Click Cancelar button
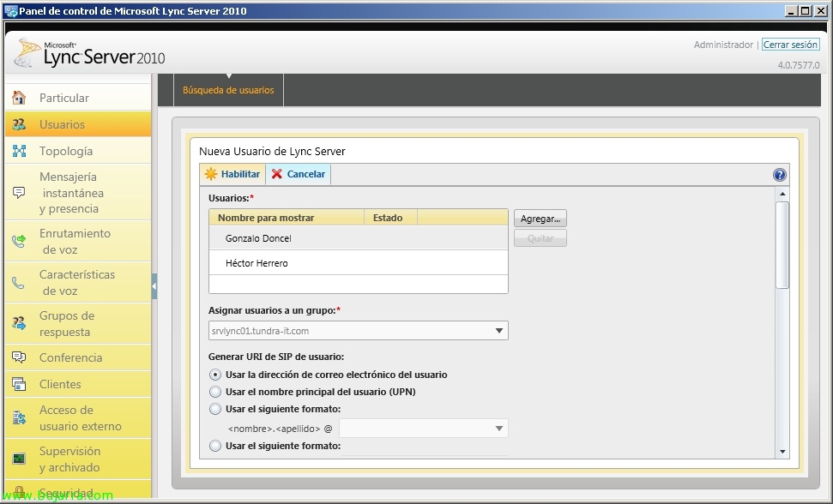The image size is (833, 504). click(x=298, y=174)
